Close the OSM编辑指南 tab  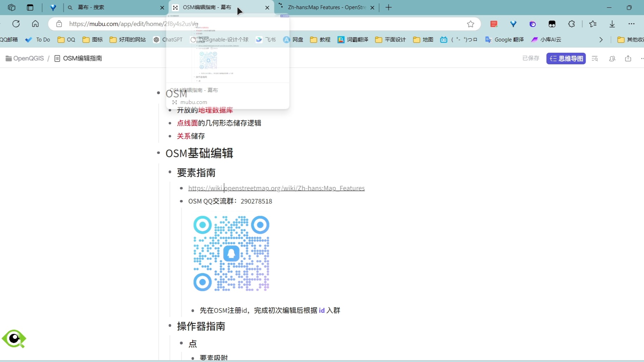pos(267,7)
